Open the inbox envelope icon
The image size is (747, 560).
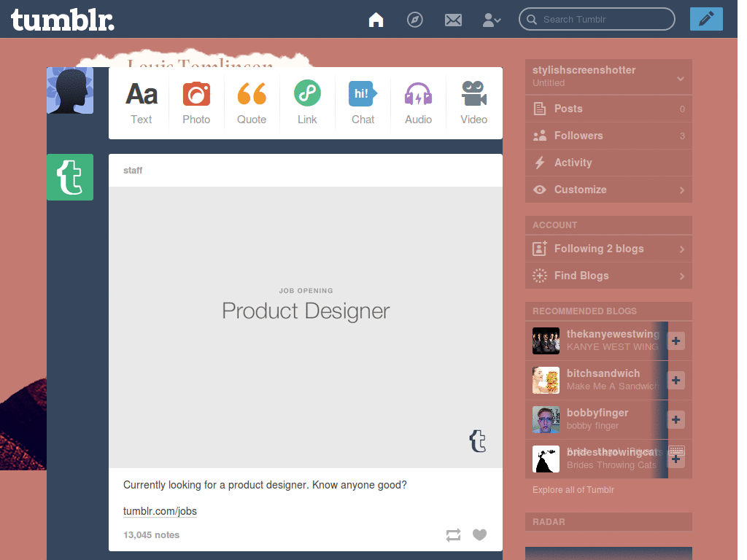click(x=453, y=20)
